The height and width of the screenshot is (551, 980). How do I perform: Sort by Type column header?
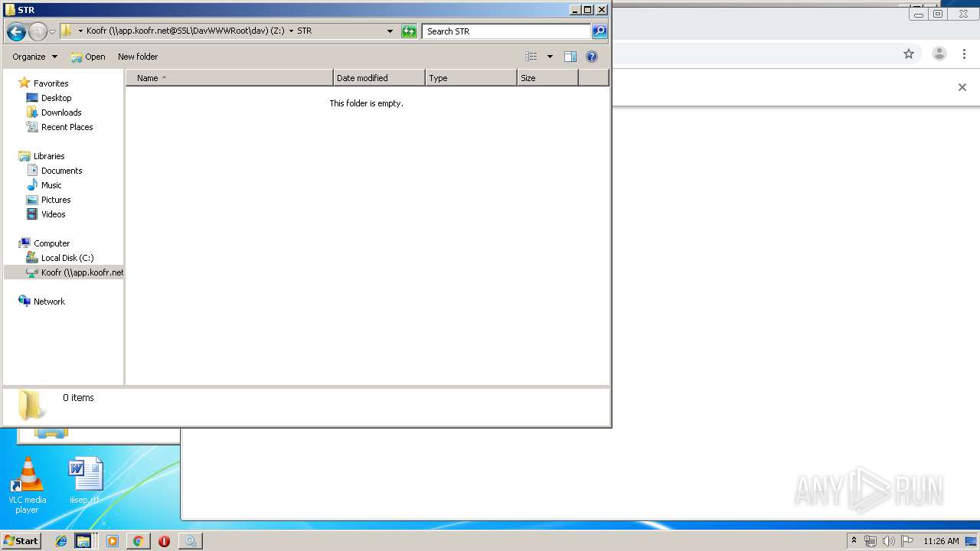pyautogui.click(x=472, y=78)
